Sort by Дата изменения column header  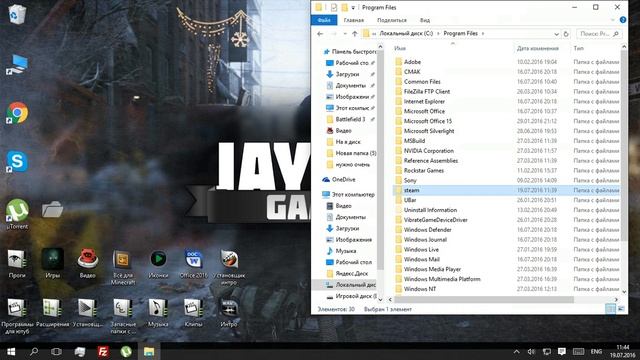(x=537, y=49)
